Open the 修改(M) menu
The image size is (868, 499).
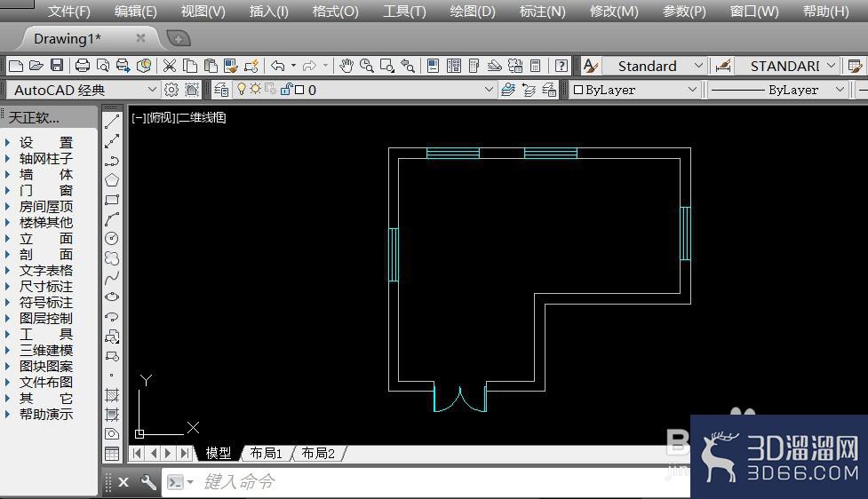point(614,11)
